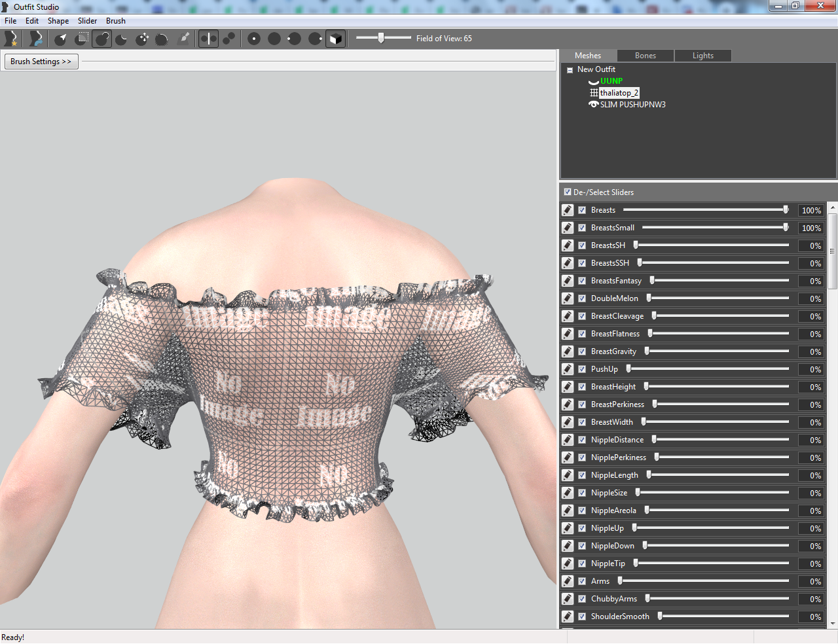838x644 pixels.
Task: Select the Inflate brush tool
Action: tap(102, 39)
